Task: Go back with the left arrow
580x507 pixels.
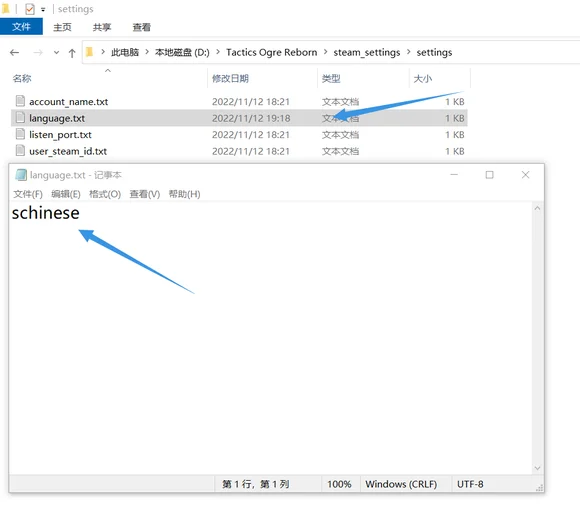Action: tap(14, 53)
